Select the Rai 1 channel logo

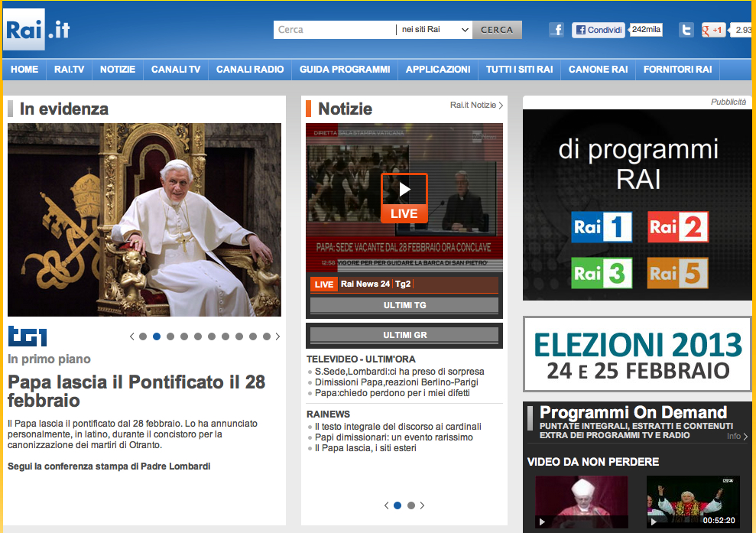click(x=602, y=226)
